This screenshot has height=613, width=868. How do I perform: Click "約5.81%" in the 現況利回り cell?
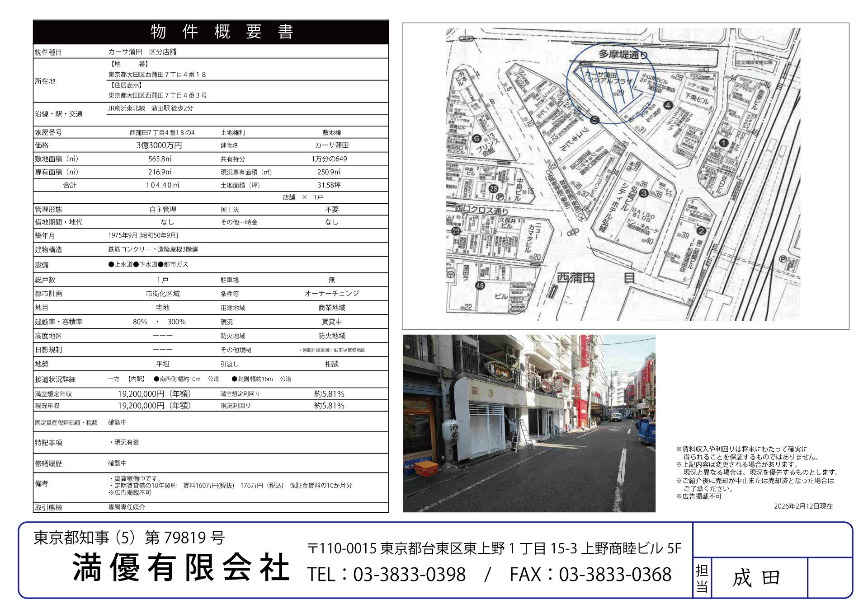point(329,406)
